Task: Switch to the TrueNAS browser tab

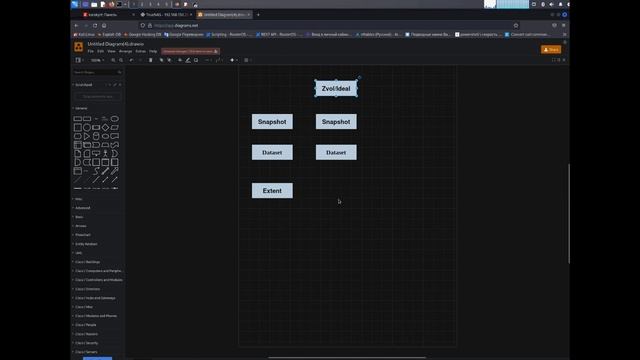Action: (165, 14)
